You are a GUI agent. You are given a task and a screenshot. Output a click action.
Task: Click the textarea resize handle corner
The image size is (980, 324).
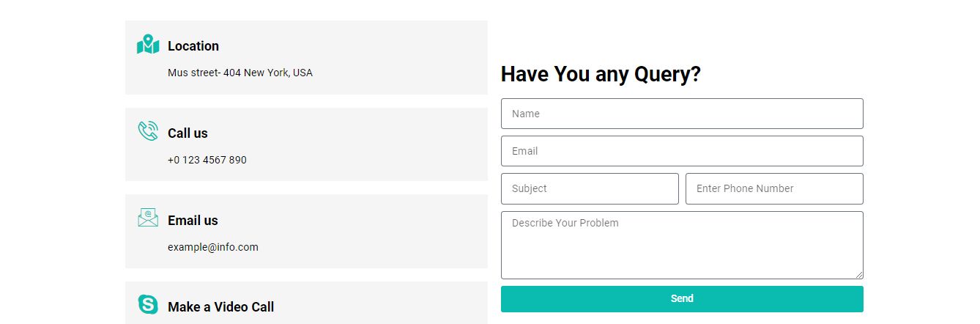click(859, 275)
